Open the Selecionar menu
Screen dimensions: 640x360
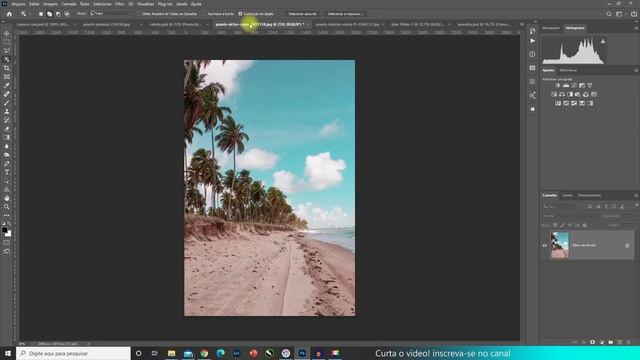tap(102, 4)
